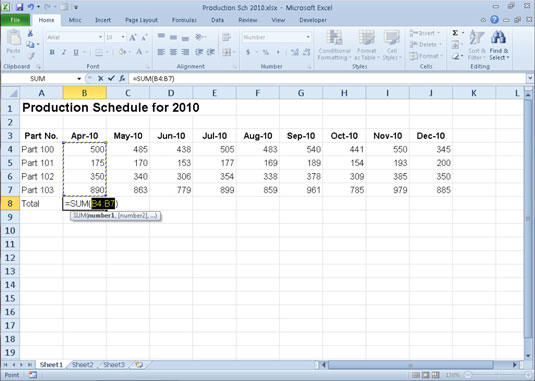Open the Number format dropdown
The image size is (535, 381).
tap(308, 37)
